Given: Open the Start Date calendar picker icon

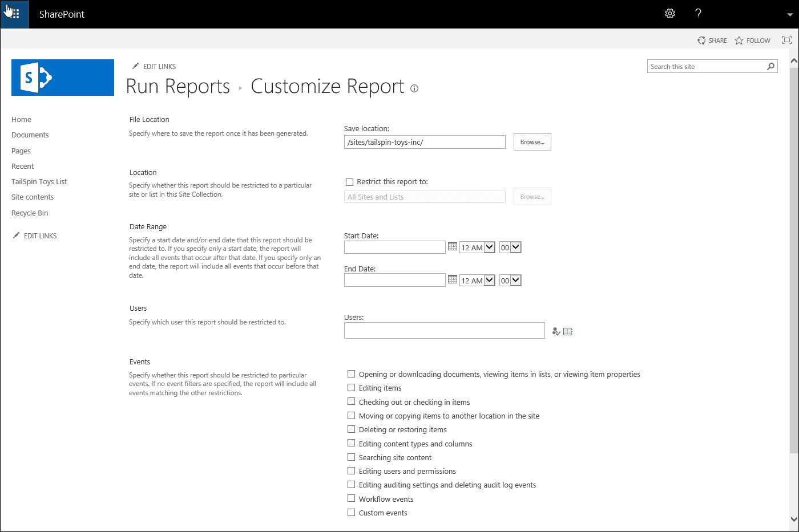Looking at the screenshot, I should [452, 246].
